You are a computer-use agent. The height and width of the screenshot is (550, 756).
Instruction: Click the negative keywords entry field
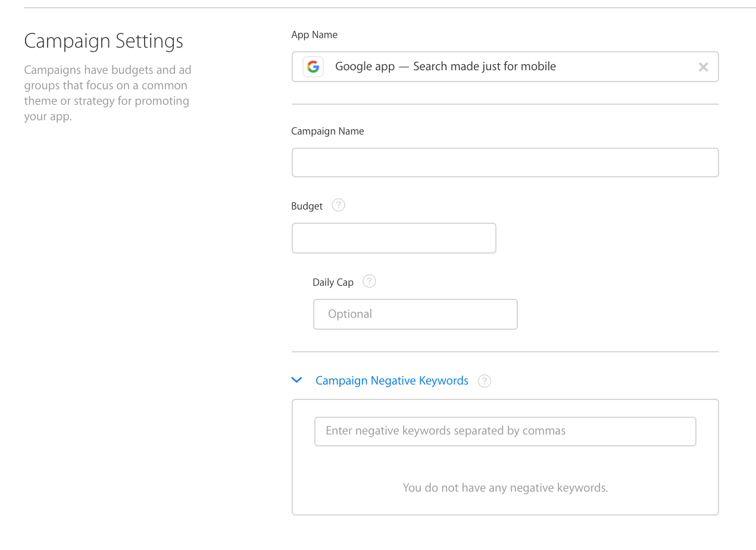click(505, 431)
